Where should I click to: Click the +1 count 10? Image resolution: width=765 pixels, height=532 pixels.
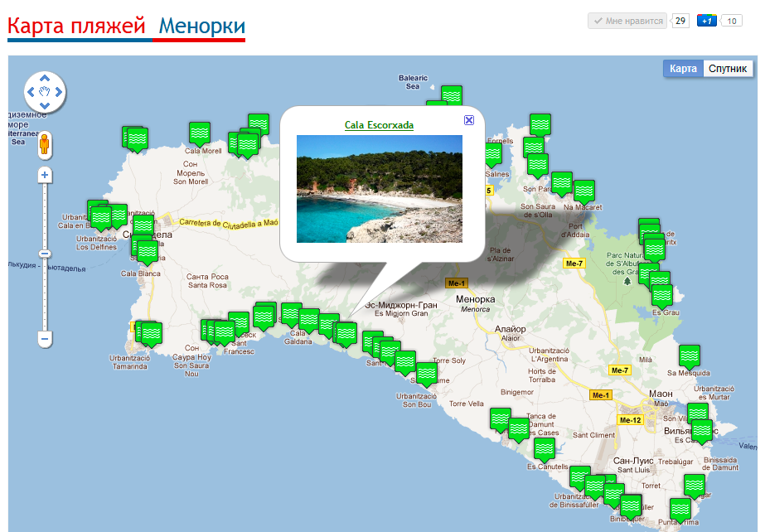[x=731, y=21]
